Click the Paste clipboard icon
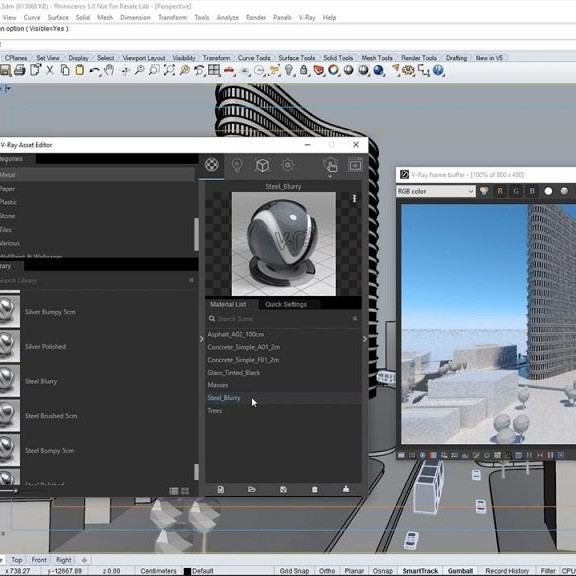This screenshot has width=576, height=576. click(80, 70)
